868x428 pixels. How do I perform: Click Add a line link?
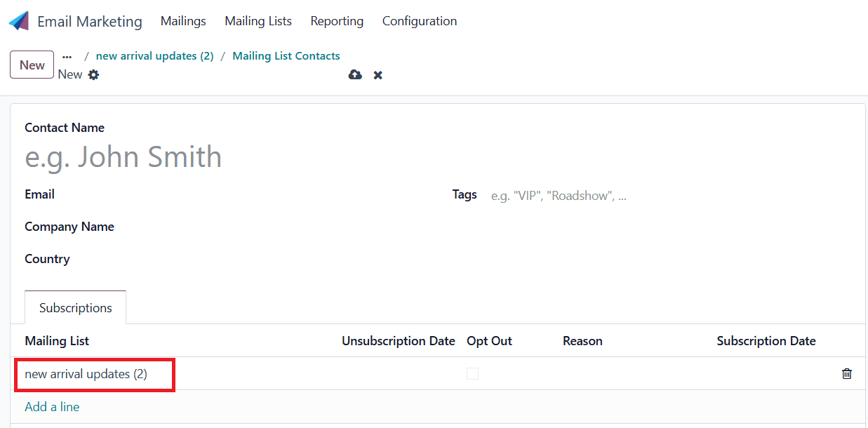[52, 407]
